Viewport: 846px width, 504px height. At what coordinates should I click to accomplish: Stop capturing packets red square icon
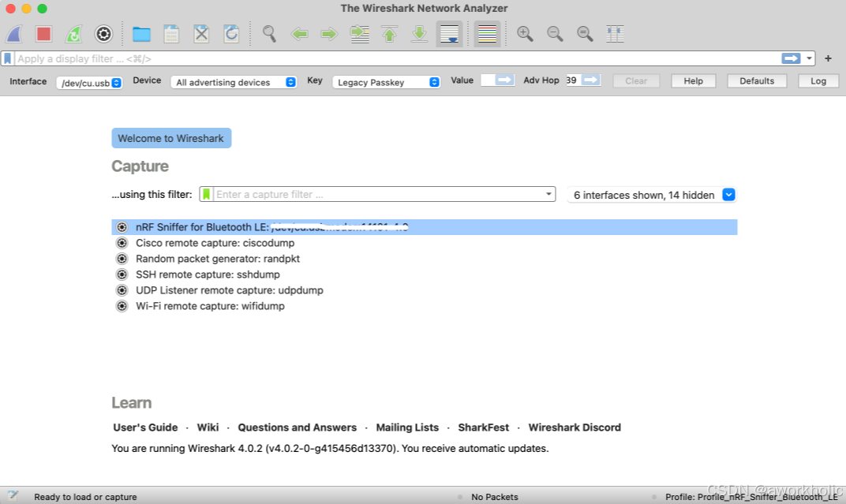[43, 34]
